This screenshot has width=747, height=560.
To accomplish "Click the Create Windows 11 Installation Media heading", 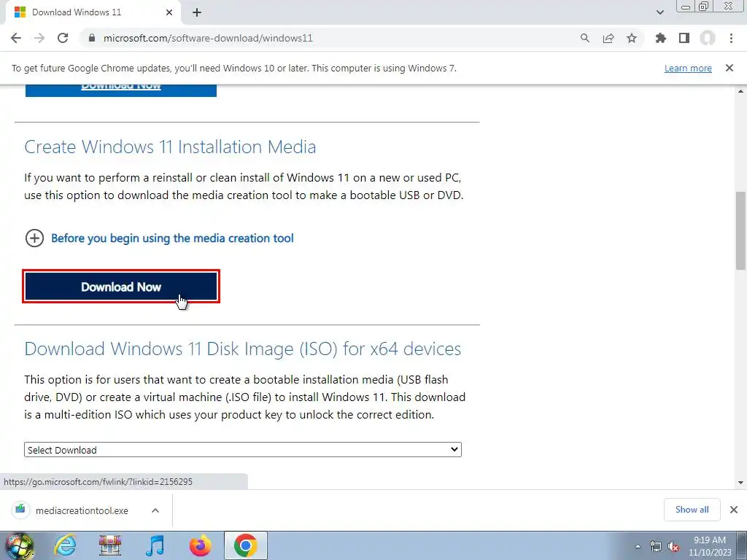I will (170, 147).
